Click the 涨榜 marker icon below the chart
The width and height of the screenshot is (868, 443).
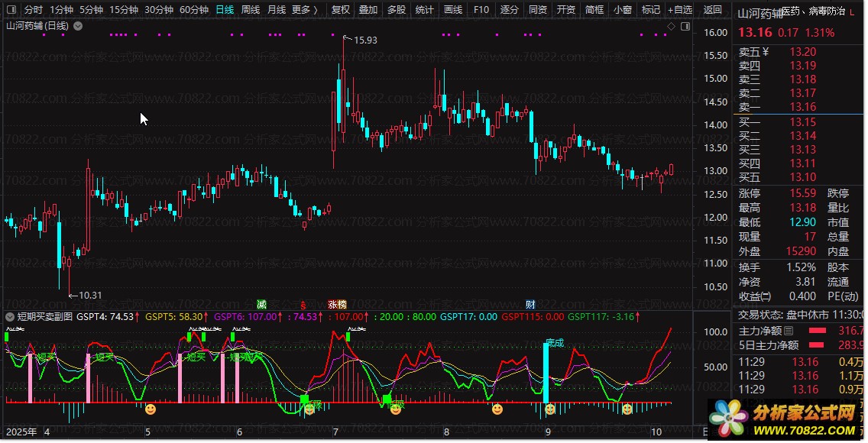337,305
